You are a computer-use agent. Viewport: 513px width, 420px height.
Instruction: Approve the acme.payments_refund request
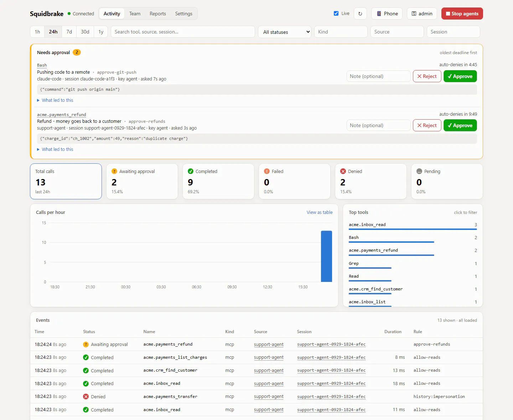[x=460, y=125]
